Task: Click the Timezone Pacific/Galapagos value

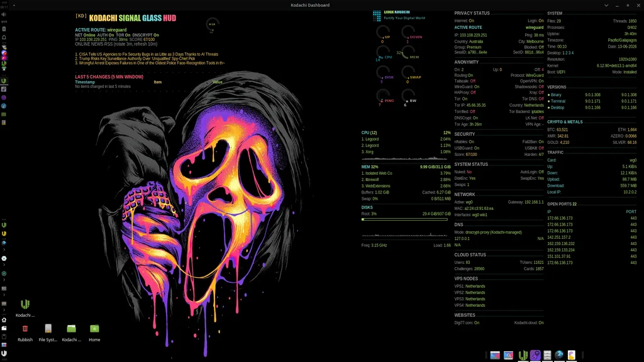Action: [622, 40]
